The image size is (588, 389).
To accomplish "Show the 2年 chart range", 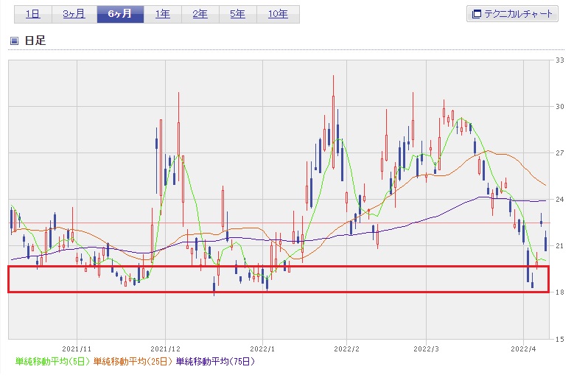I will tap(199, 14).
